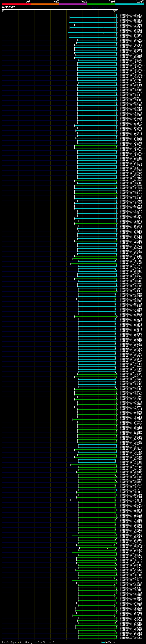Select UniRef100_C4KBA4 label
The width and height of the screenshot is (146, 644).
point(131,620)
